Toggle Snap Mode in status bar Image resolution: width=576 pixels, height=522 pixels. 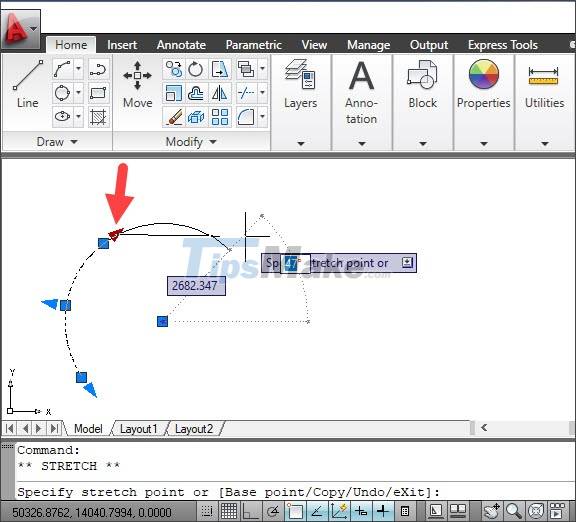(207, 511)
